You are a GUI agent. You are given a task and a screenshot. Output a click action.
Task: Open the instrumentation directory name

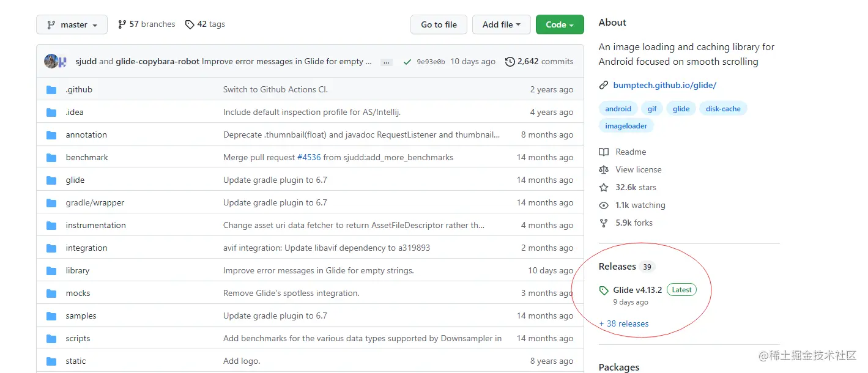click(95, 225)
